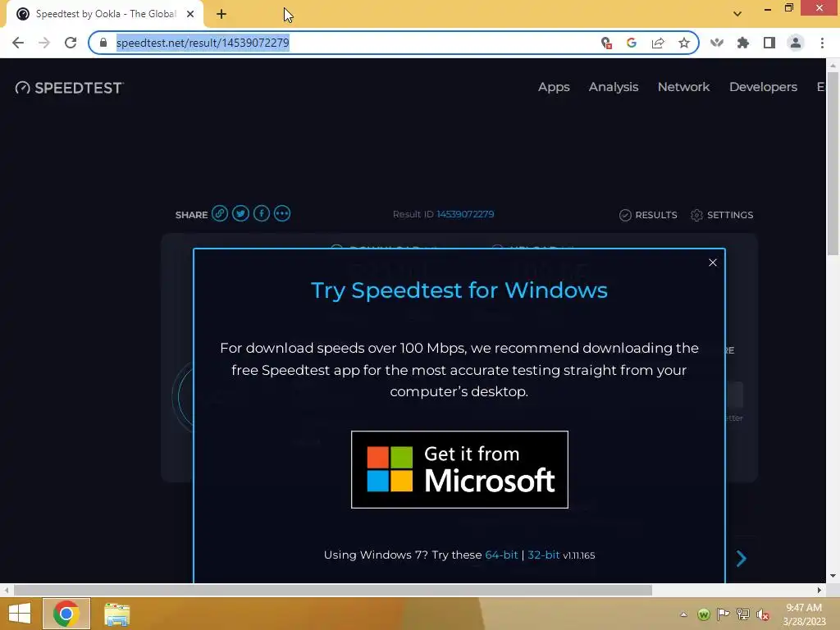The height and width of the screenshot is (630, 840).
Task: Open the green W tray icon
Action: [704, 614]
